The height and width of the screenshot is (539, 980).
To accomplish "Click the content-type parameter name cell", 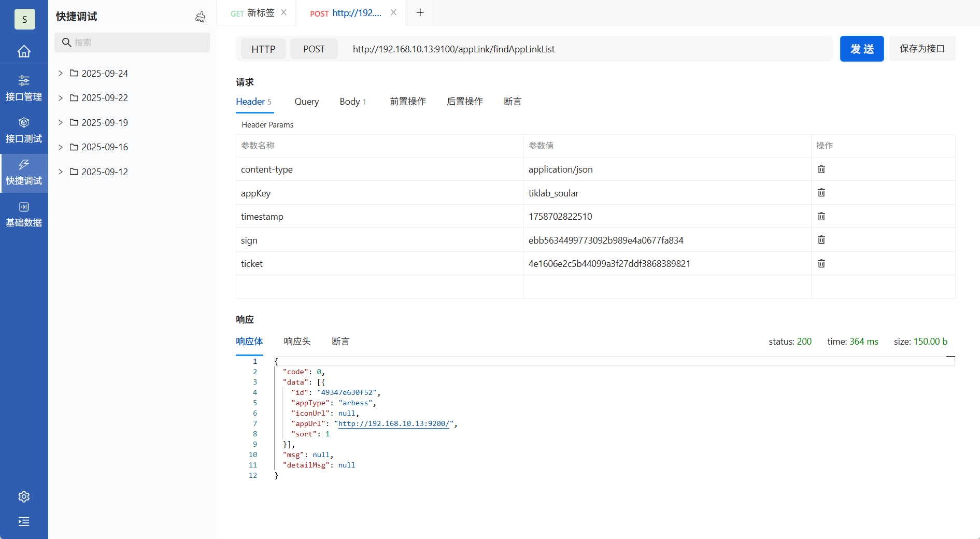I will [x=380, y=169].
